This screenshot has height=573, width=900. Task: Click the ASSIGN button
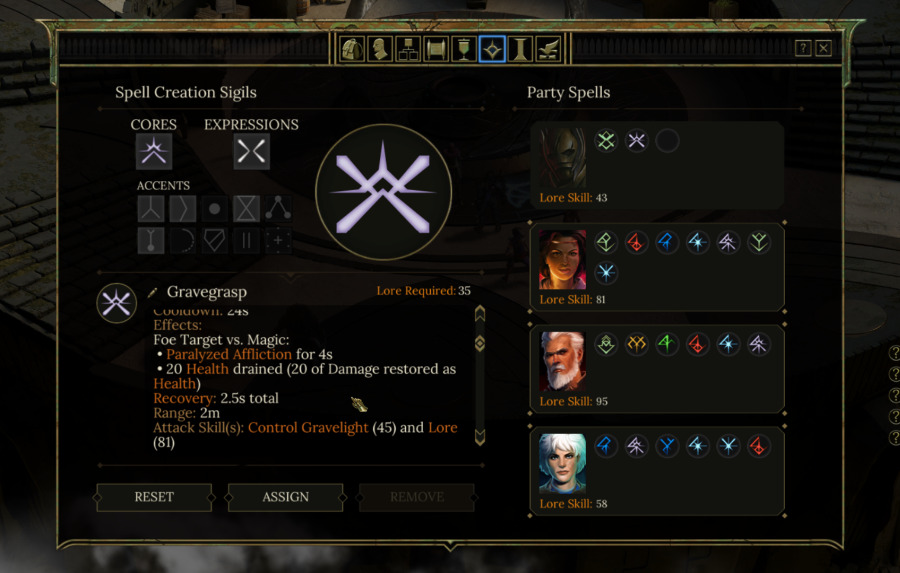tap(285, 497)
